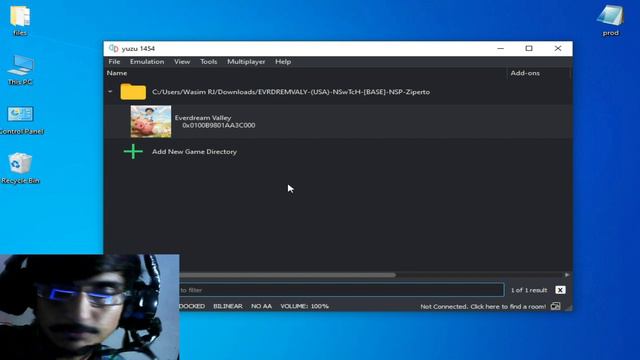Click the filter text input field
Image resolution: width=640 pixels, height=360 pixels.
click(341, 290)
